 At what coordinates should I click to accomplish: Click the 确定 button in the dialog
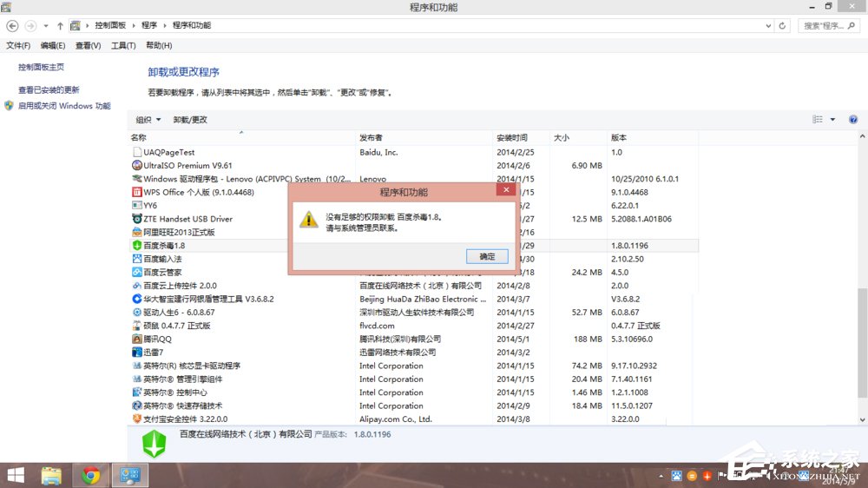pyautogui.click(x=487, y=256)
